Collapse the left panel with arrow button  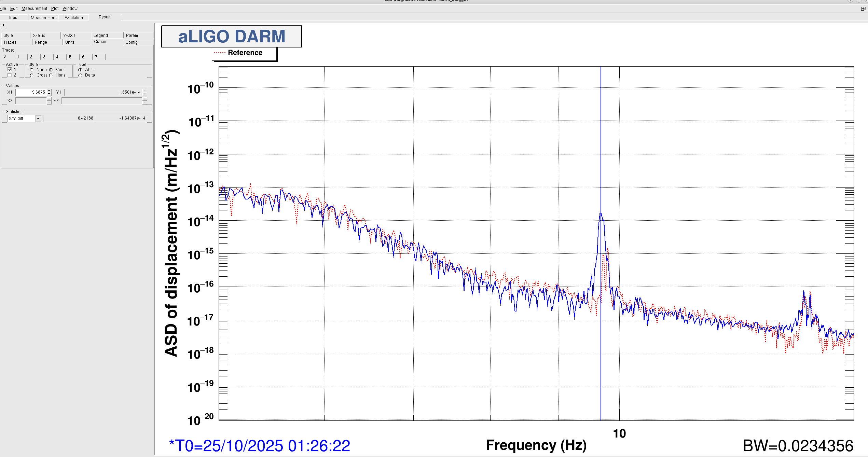(3, 25)
